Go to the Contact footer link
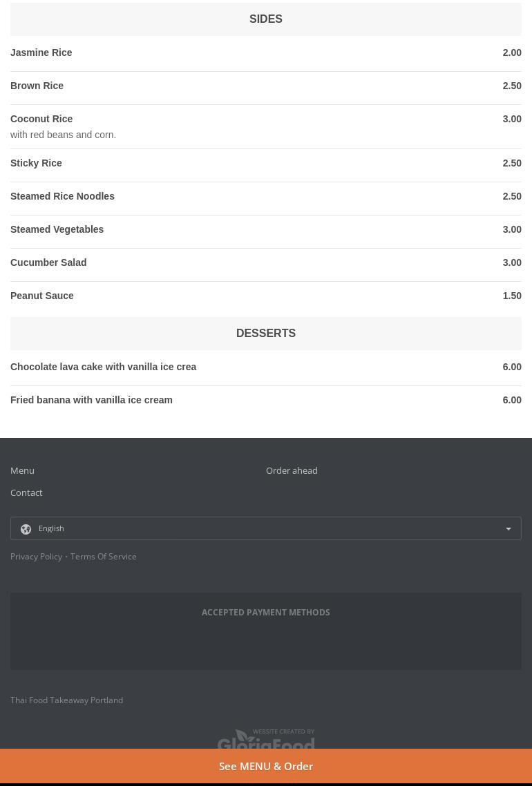532x786 pixels. pos(26,492)
